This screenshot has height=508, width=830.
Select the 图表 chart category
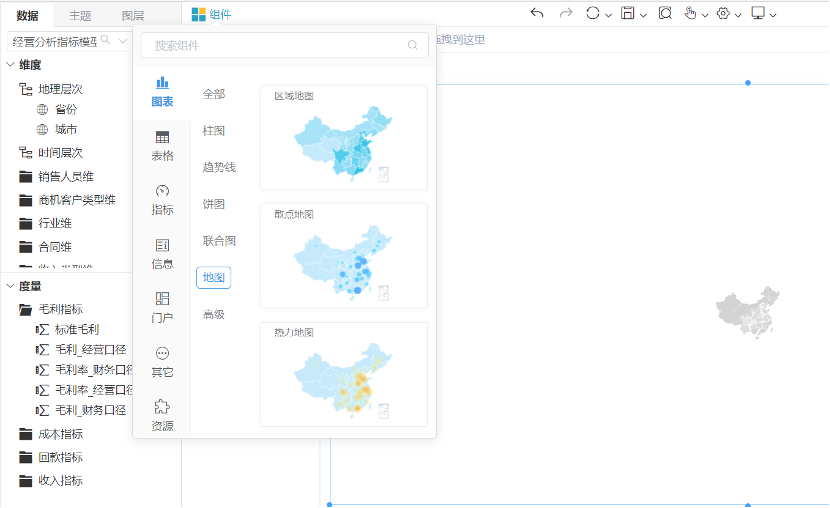tap(163, 92)
